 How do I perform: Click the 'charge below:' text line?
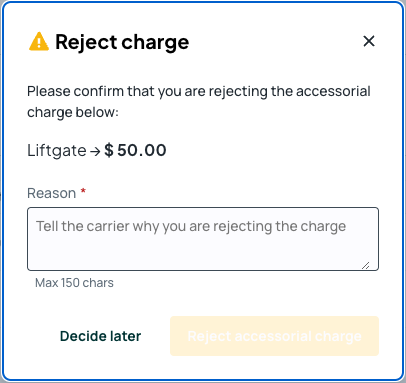(x=73, y=112)
